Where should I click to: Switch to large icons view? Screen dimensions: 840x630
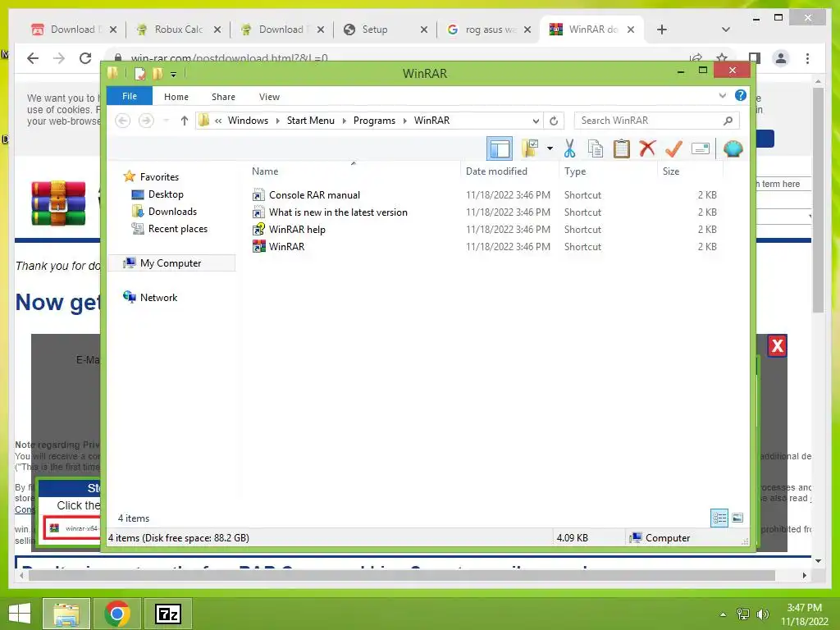click(737, 518)
